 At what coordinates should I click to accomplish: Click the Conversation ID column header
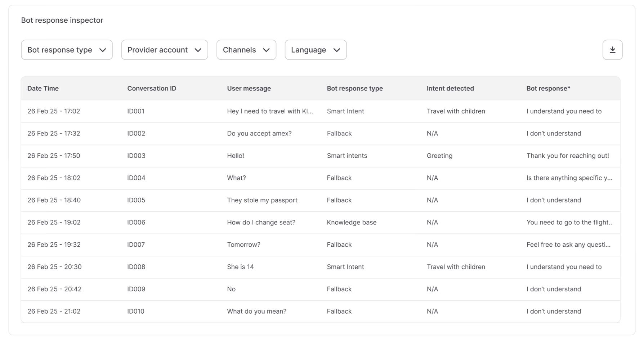pyautogui.click(x=152, y=88)
